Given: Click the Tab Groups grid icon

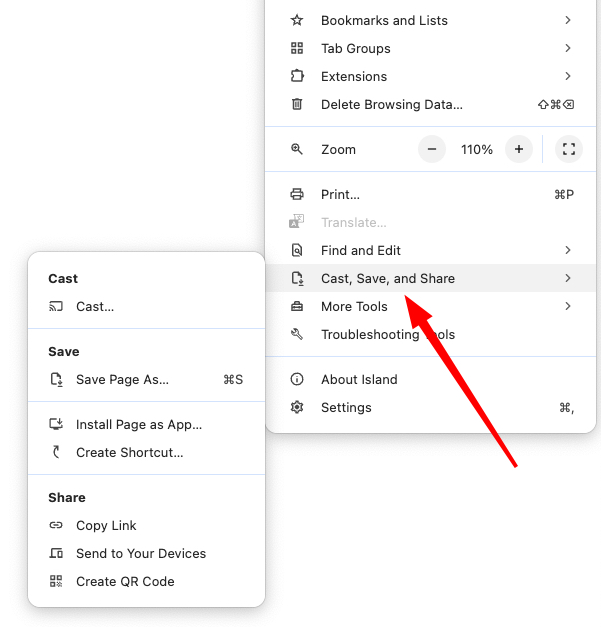Looking at the screenshot, I should pos(297,48).
